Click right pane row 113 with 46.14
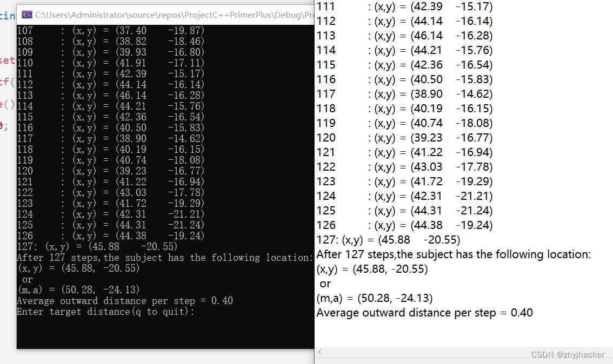Image resolution: width=613 pixels, height=364 pixels. 405,36
